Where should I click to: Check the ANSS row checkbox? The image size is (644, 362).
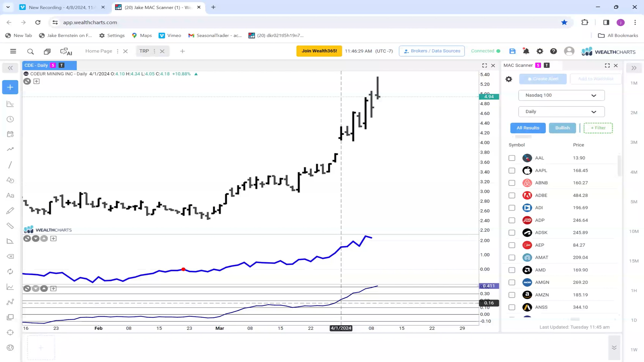[x=512, y=307]
